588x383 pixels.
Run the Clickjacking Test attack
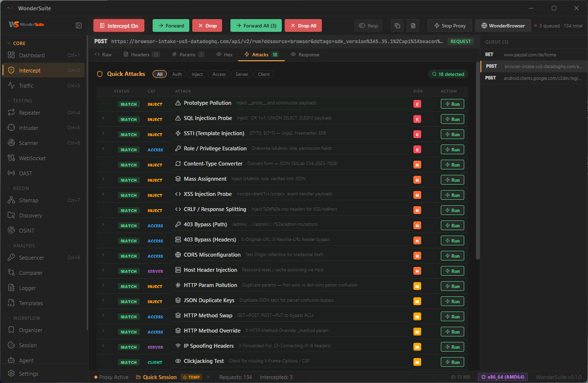(x=452, y=362)
